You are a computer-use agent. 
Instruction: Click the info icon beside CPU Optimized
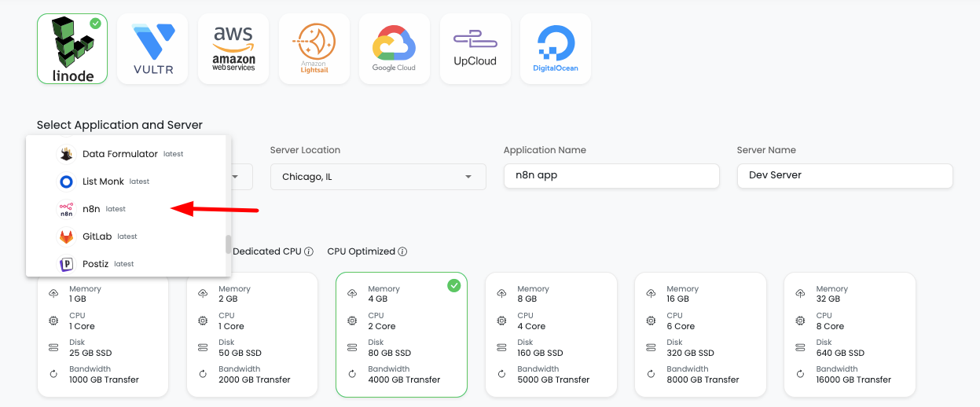[402, 252]
